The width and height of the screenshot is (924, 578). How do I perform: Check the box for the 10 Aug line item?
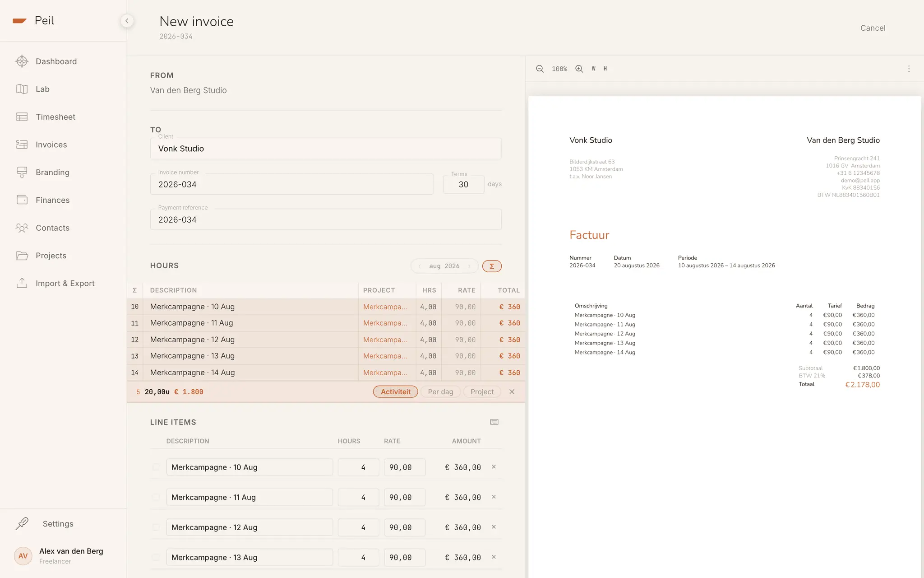coord(156,467)
